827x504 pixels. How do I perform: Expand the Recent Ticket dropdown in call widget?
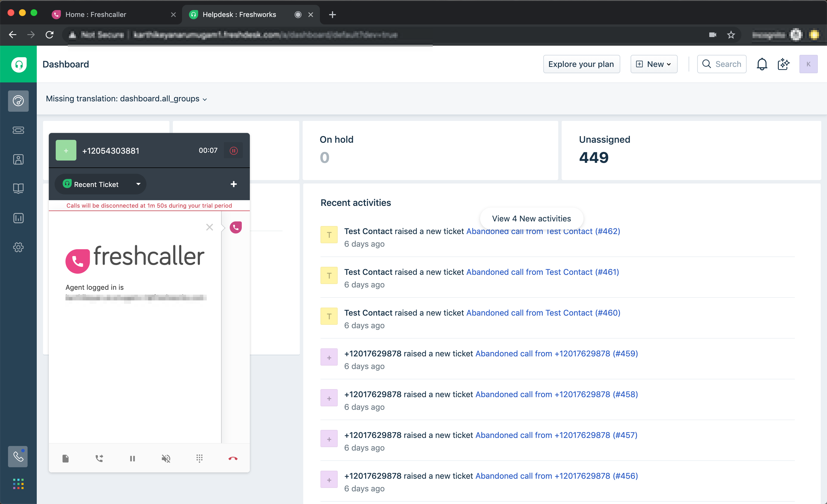click(x=138, y=184)
